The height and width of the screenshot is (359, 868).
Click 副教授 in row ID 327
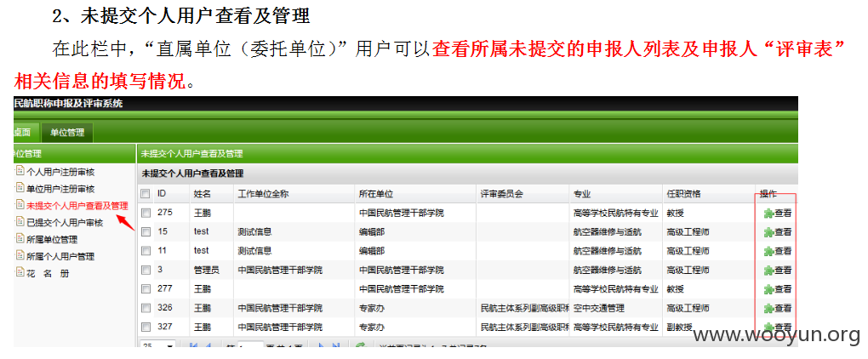pos(680,327)
